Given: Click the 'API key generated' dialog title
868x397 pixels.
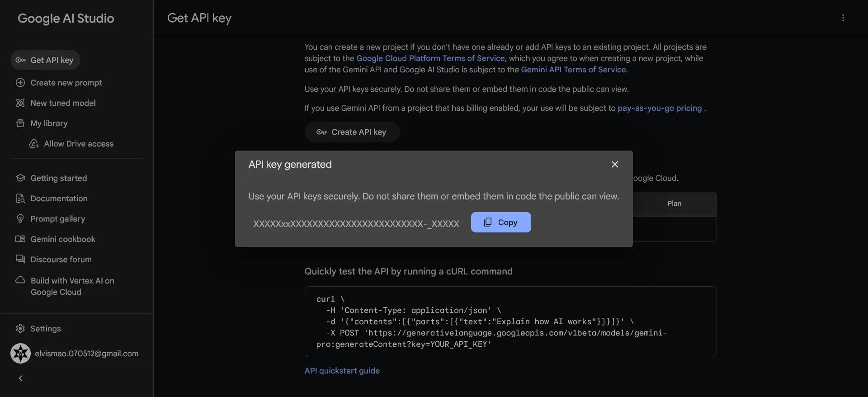Looking at the screenshot, I should 290,164.
